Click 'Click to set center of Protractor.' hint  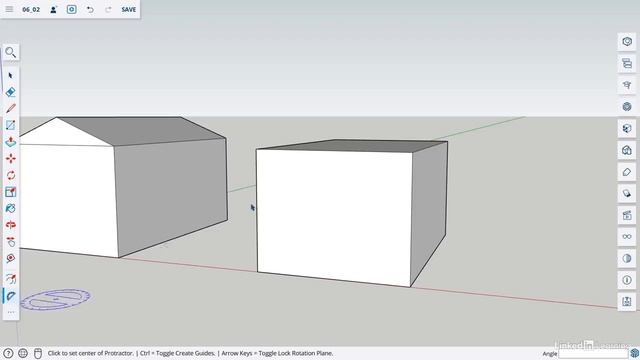pyautogui.click(x=90, y=353)
